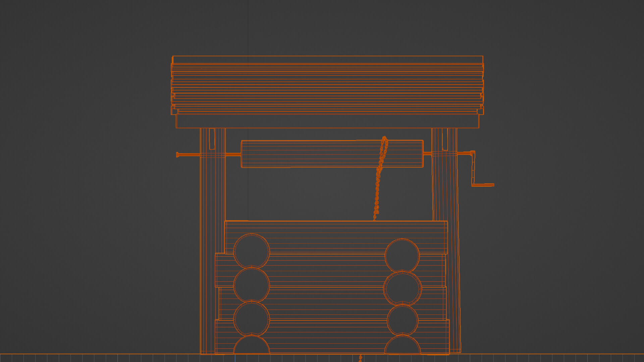The height and width of the screenshot is (362, 644).
Task: Click the small brace on right post top
Action: click(445, 139)
